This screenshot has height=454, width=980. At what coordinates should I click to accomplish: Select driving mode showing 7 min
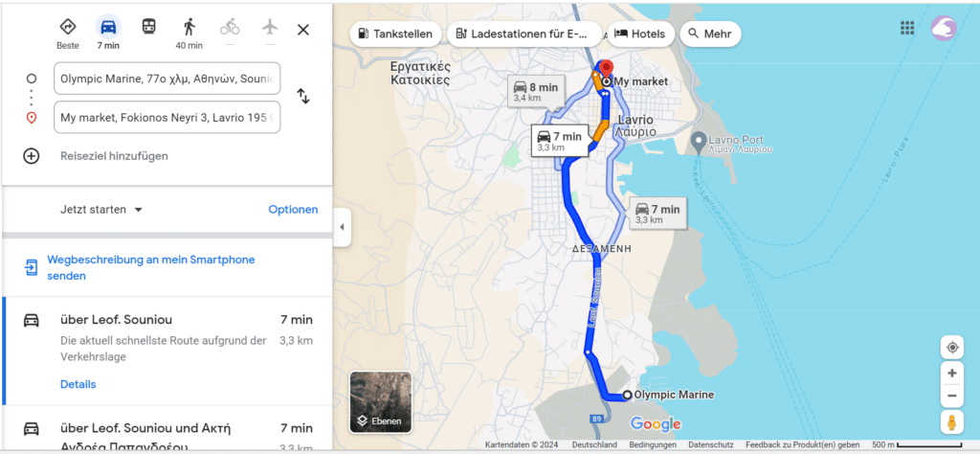[x=108, y=34]
